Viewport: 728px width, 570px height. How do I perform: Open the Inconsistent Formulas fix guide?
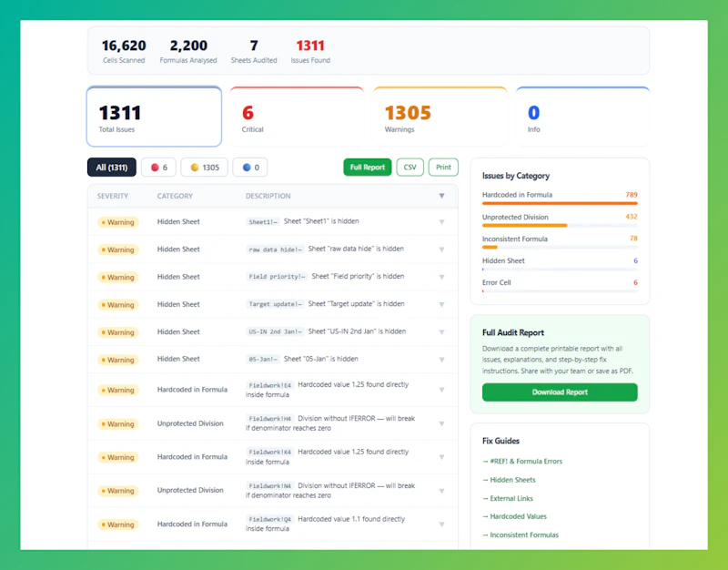521,535
